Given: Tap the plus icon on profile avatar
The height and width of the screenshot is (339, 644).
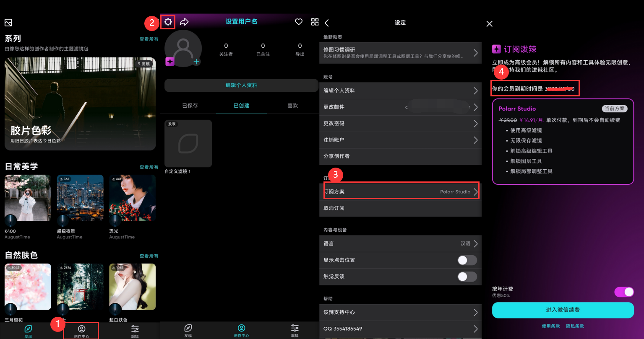Looking at the screenshot, I should (x=196, y=62).
